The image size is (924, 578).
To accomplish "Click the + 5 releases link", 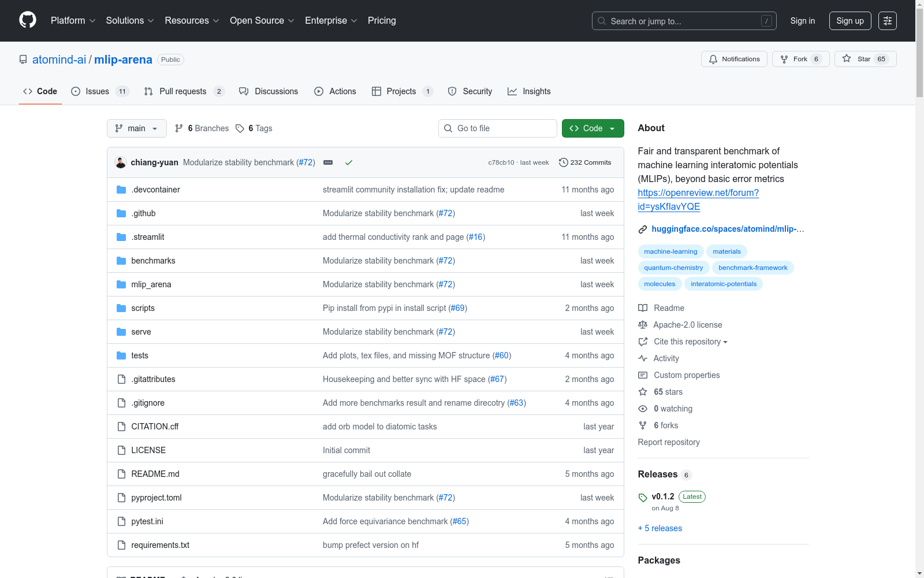I will pyautogui.click(x=660, y=528).
